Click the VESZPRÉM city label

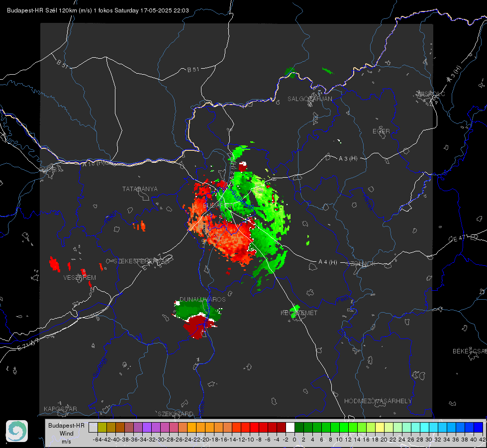pyautogui.click(x=80, y=277)
